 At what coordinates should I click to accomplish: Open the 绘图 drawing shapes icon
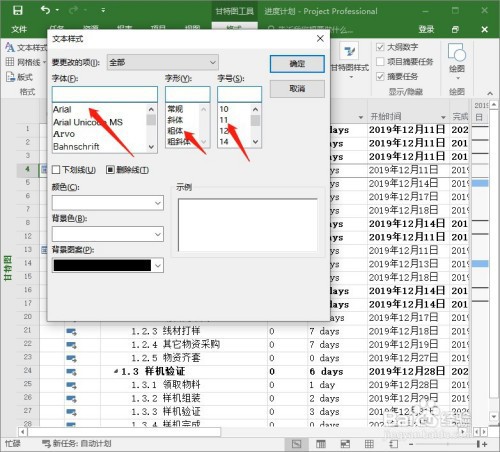click(x=457, y=52)
